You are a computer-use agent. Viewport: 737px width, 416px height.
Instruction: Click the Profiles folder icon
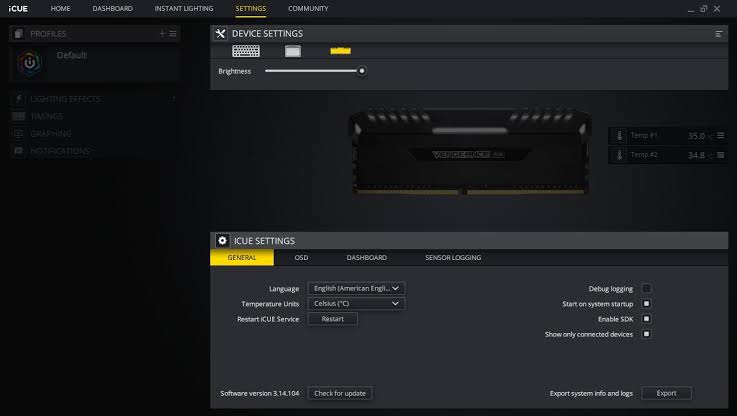[18, 34]
